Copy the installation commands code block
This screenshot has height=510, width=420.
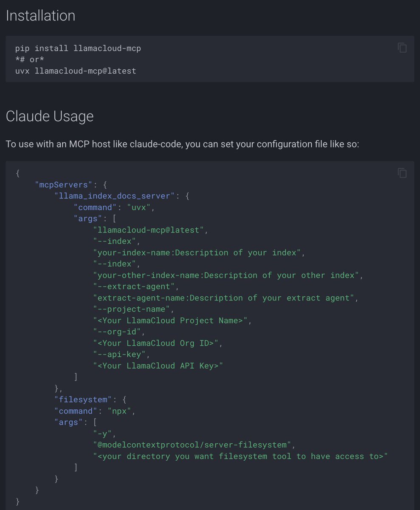click(x=402, y=48)
